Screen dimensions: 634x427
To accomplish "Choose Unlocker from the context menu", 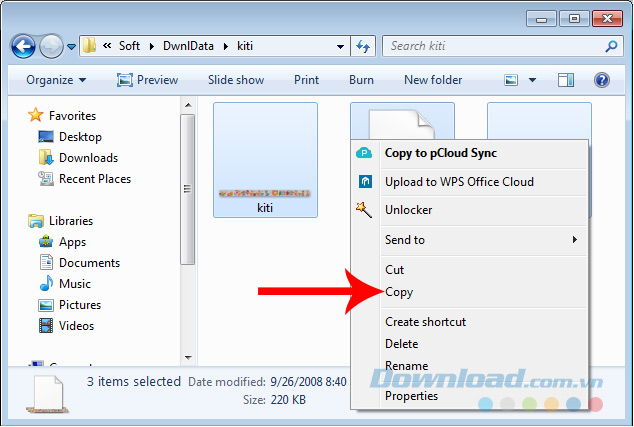I will tap(469, 210).
